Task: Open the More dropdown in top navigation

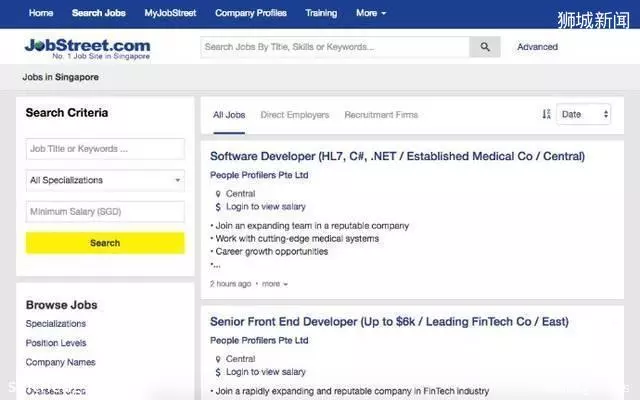Action: [x=371, y=13]
